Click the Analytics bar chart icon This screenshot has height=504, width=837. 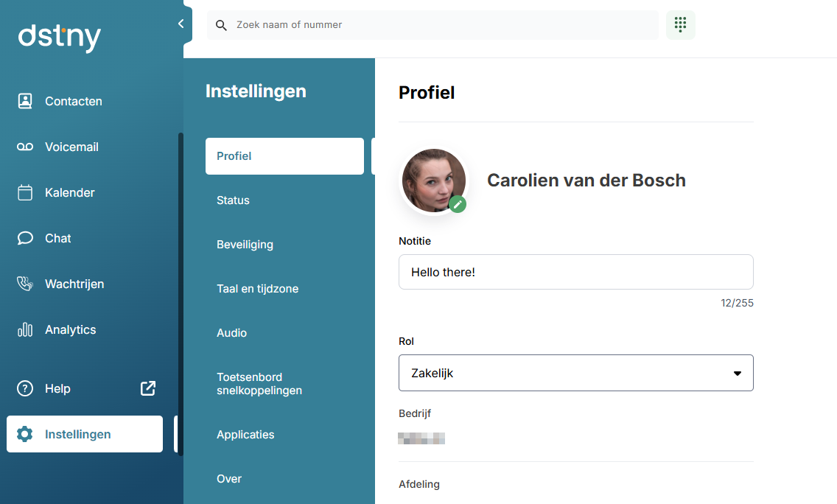click(25, 329)
